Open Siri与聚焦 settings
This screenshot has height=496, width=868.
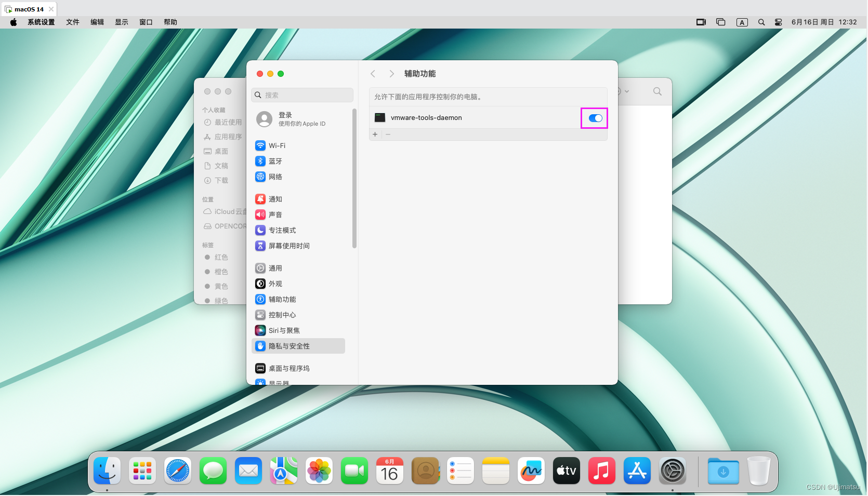pos(298,330)
